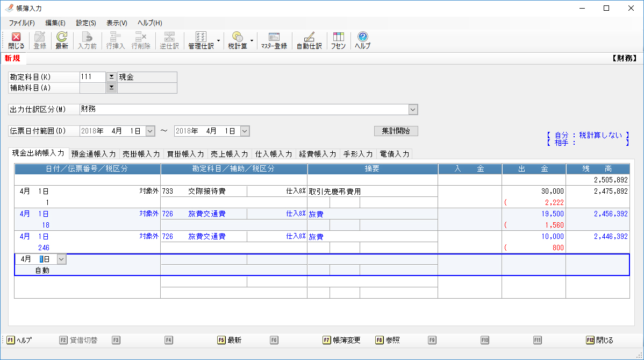Click the 摘要 cell in new row

tap(373, 259)
